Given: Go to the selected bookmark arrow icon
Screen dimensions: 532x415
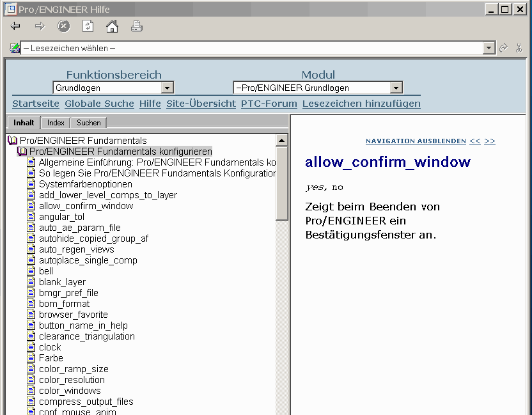Looking at the screenshot, I should point(503,48).
